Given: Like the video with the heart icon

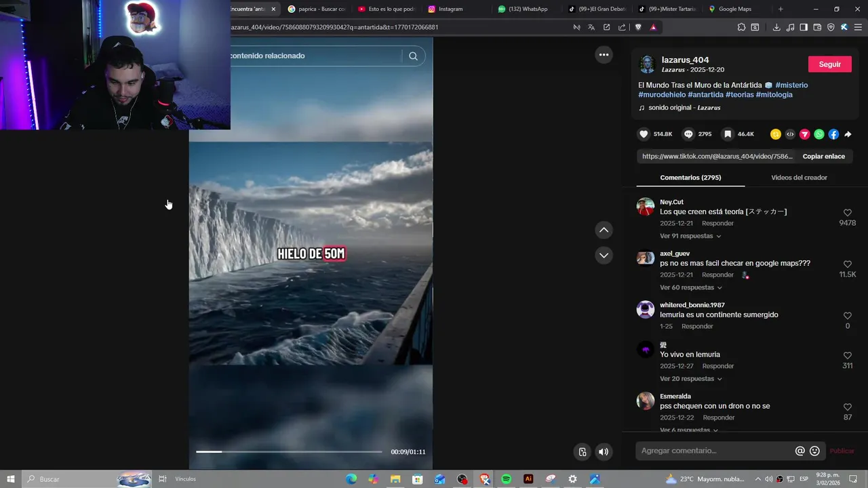Looking at the screenshot, I should (644, 134).
